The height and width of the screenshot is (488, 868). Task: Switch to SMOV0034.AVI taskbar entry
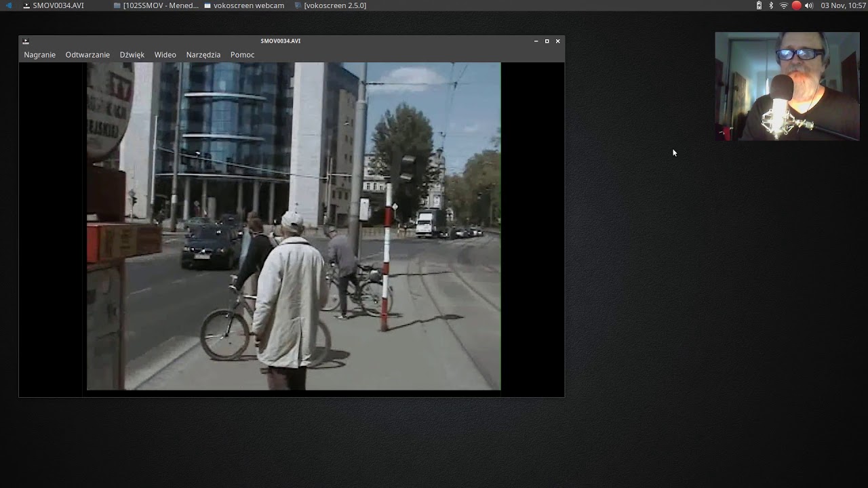[53, 5]
